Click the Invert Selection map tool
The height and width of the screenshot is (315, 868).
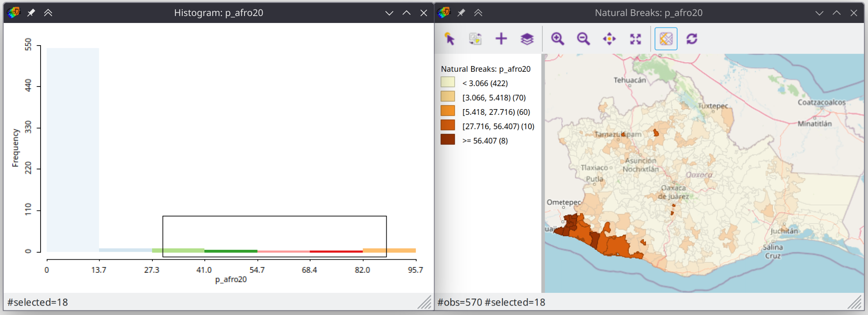click(475, 39)
